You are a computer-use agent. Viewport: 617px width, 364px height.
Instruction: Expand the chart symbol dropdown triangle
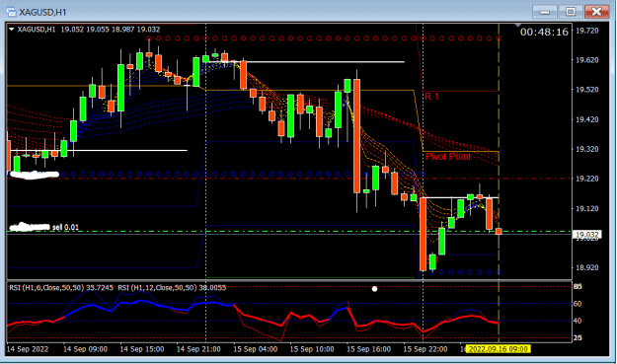point(12,29)
